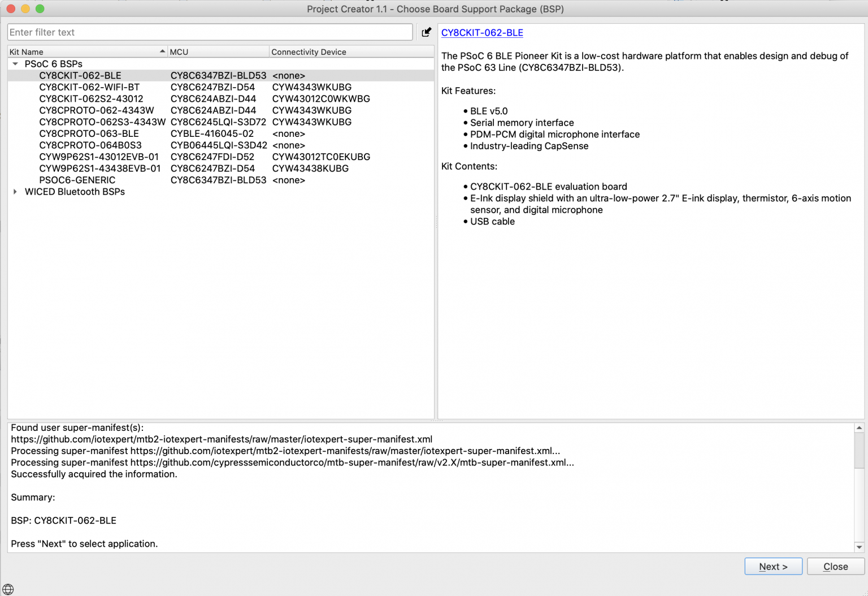Select the CY8CPROTO-062S3-4343W kit
Image resolution: width=868 pixels, height=596 pixels.
(x=102, y=122)
